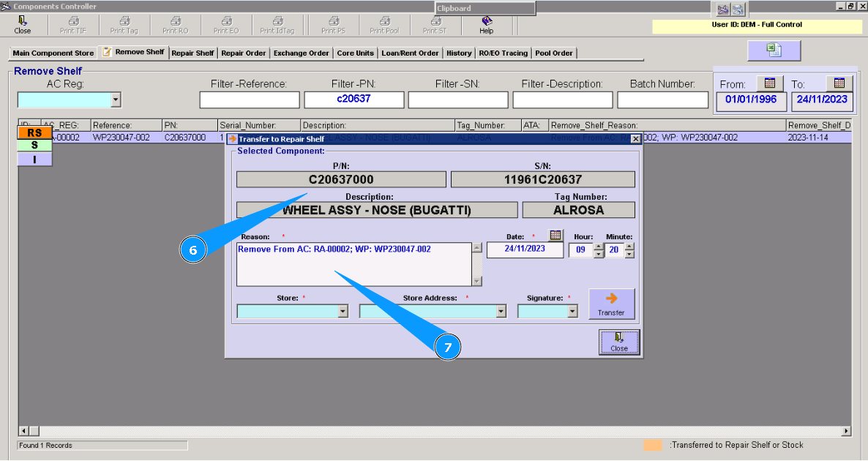
Task: Click the horizontal scrollbar left arrow
Action: click(x=24, y=430)
